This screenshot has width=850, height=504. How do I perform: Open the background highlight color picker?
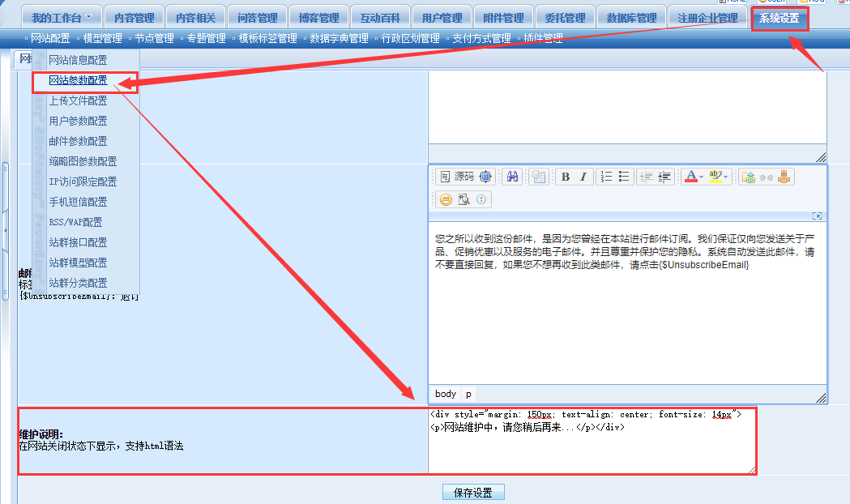718,177
